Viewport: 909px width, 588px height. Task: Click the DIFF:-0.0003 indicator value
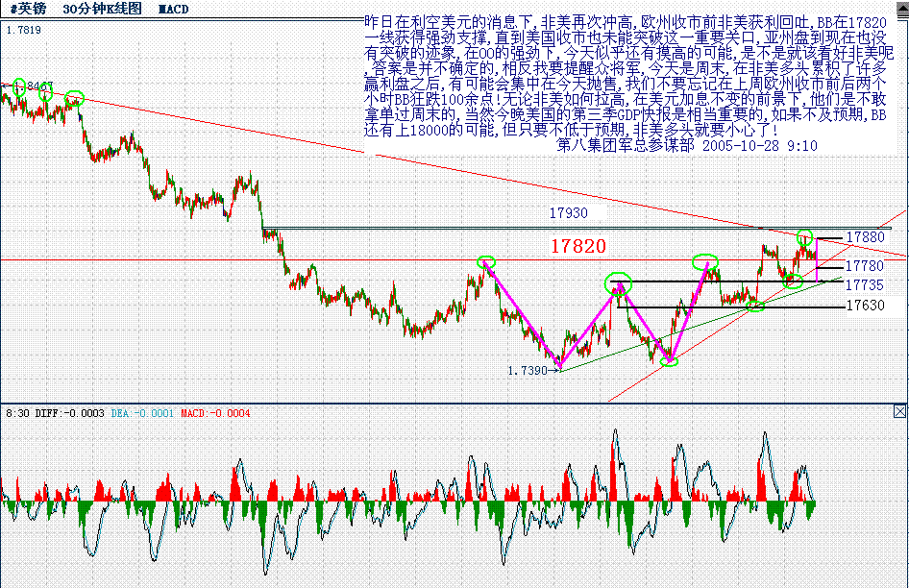coord(69,413)
